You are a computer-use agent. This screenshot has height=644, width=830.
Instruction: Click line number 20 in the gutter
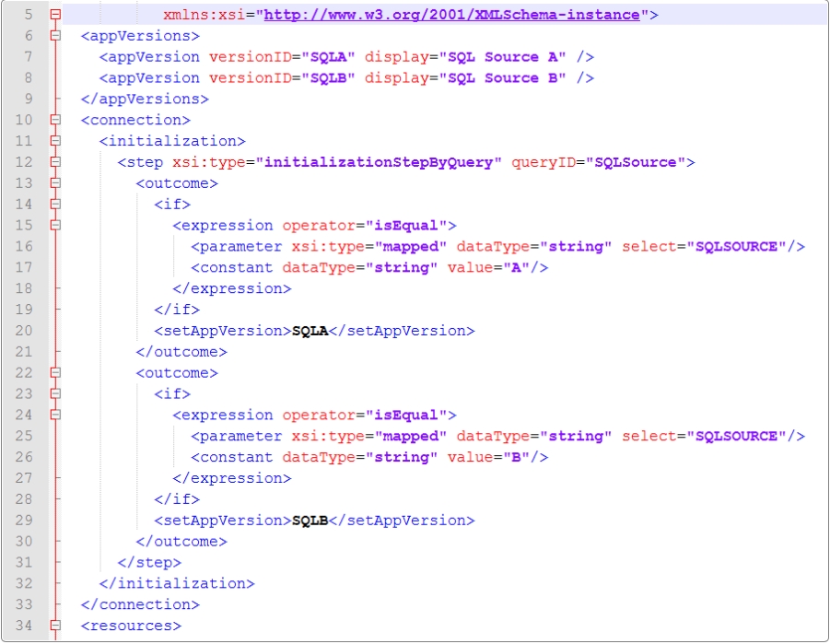(24, 331)
